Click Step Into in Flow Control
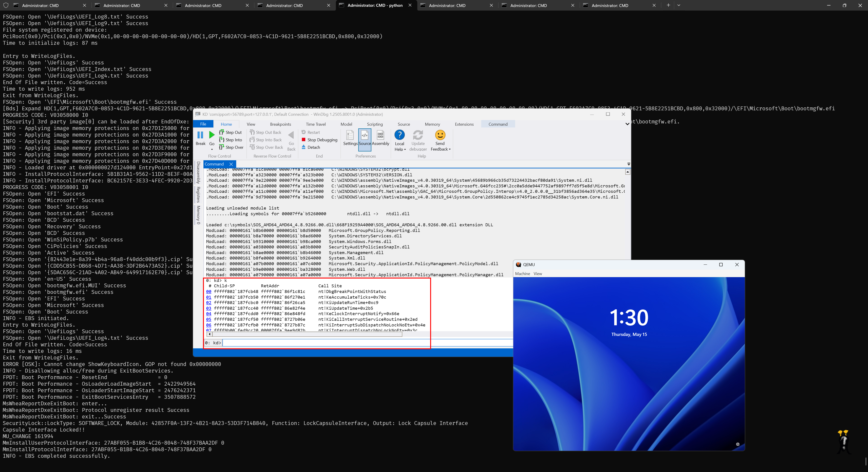Image resolution: width=868 pixels, height=472 pixels. click(x=231, y=140)
